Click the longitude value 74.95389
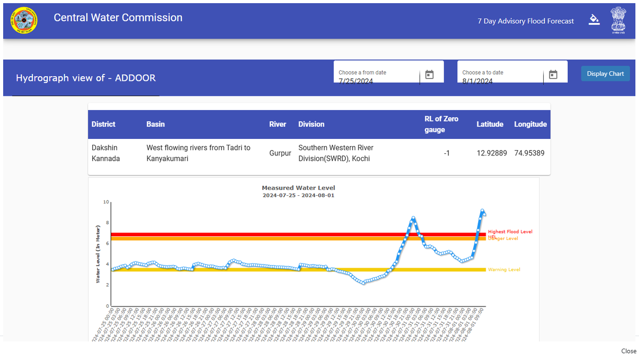This screenshot has width=639, height=364. [530, 153]
